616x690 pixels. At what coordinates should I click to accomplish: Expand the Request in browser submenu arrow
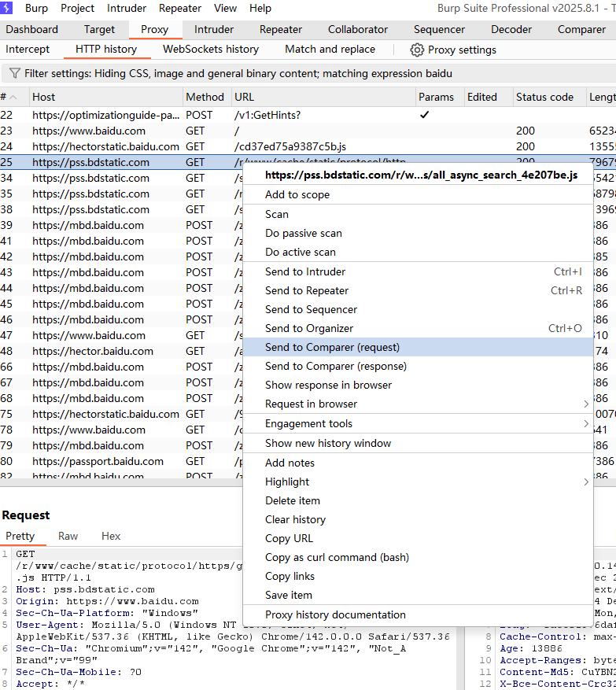click(x=585, y=404)
